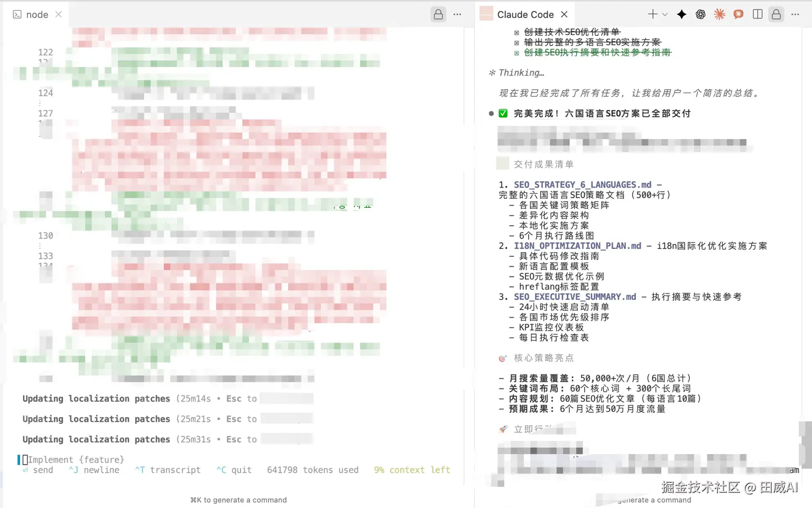The height and width of the screenshot is (508, 812).
Task: Expand the collapsed lines at line 124
Action: tap(40, 104)
